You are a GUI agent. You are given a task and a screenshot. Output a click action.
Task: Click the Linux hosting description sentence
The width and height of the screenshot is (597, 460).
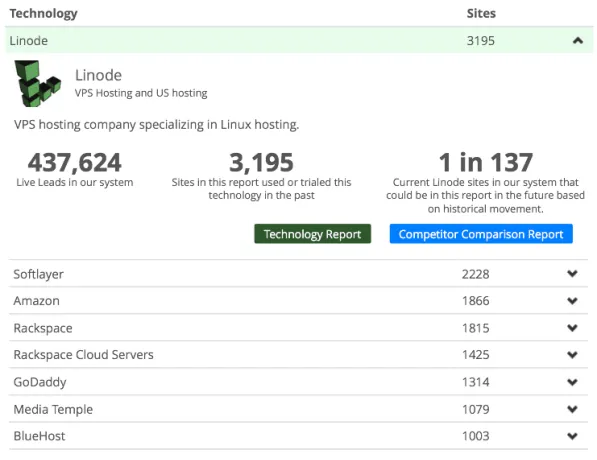click(x=156, y=125)
